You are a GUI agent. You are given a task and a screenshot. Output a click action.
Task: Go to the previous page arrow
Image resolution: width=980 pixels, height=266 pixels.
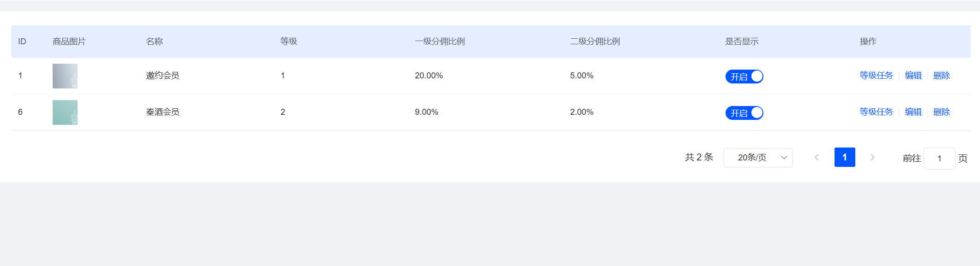pyautogui.click(x=817, y=158)
